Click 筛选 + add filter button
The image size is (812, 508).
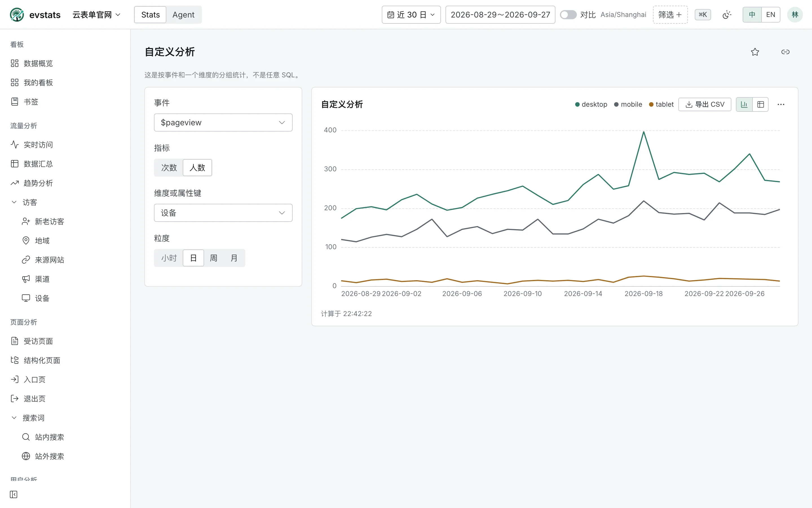(x=670, y=15)
